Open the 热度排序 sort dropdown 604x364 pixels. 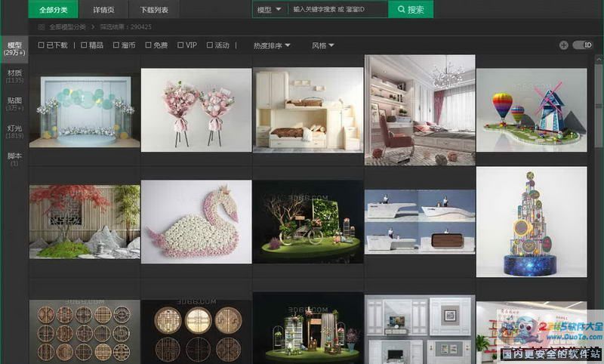point(272,45)
